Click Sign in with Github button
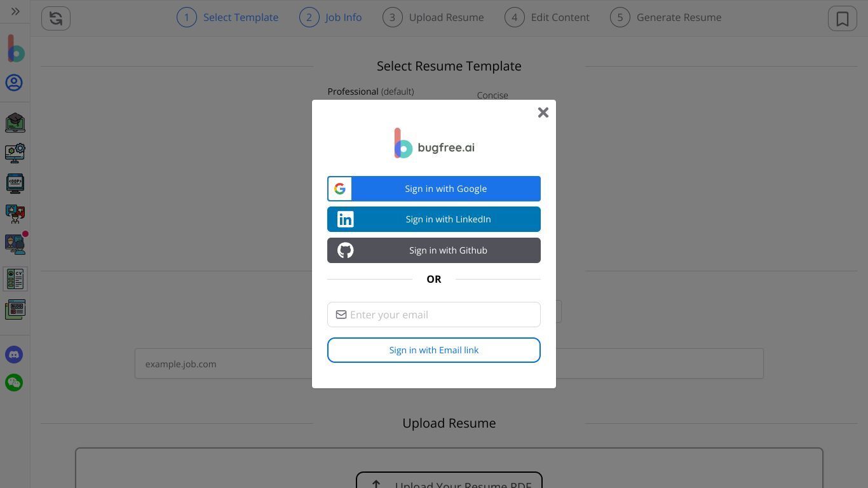The height and width of the screenshot is (488, 868). [434, 250]
